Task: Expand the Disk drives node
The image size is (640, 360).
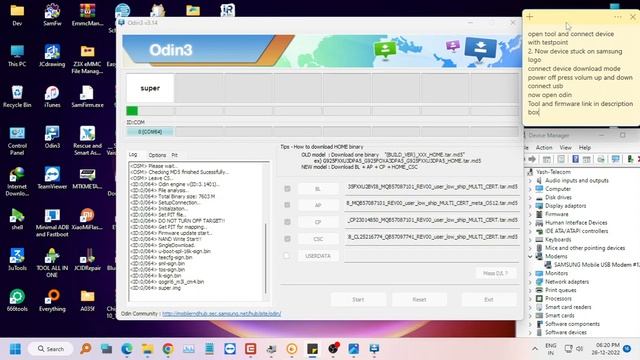Action: [x=530, y=197]
